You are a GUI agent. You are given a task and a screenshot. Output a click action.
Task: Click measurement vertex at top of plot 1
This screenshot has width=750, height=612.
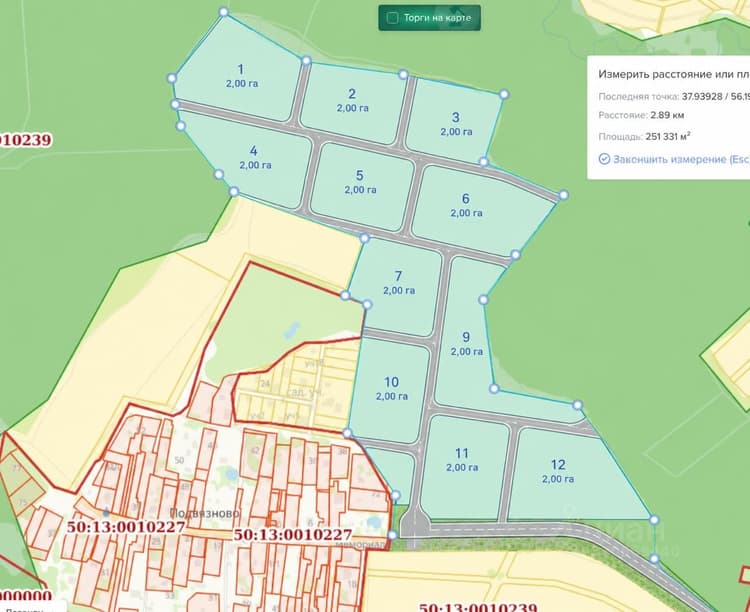coord(223,12)
